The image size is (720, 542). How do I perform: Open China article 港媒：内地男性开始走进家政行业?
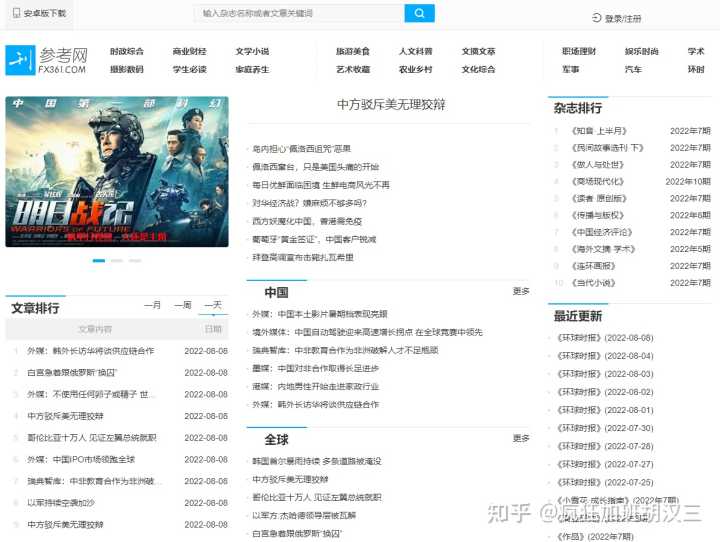pos(315,387)
